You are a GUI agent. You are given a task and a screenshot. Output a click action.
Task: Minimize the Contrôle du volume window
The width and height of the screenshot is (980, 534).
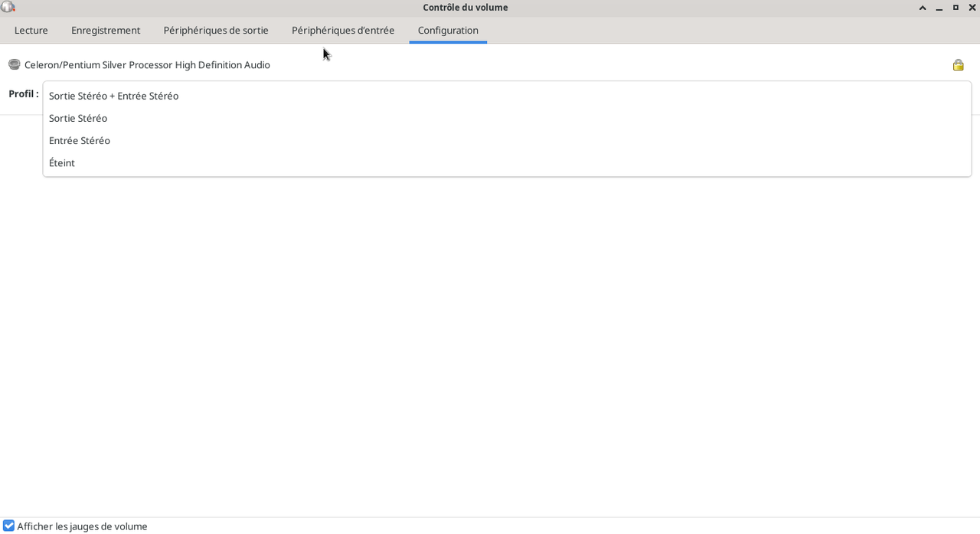[939, 8]
